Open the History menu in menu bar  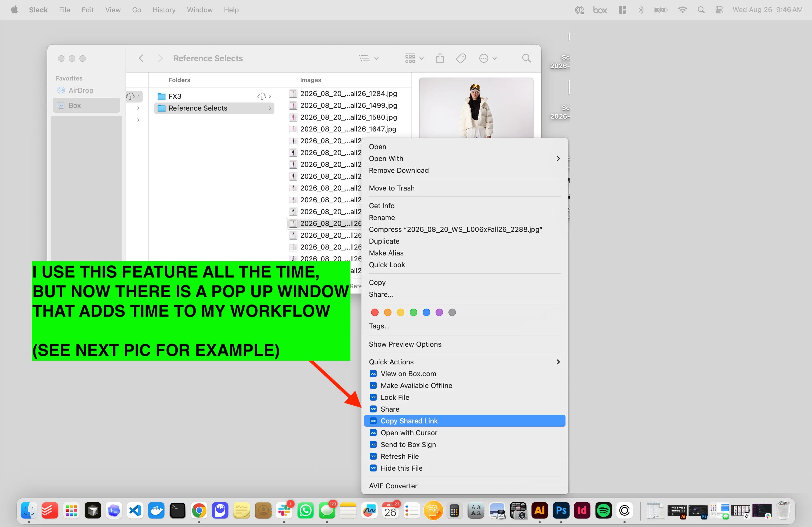click(x=164, y=10)
